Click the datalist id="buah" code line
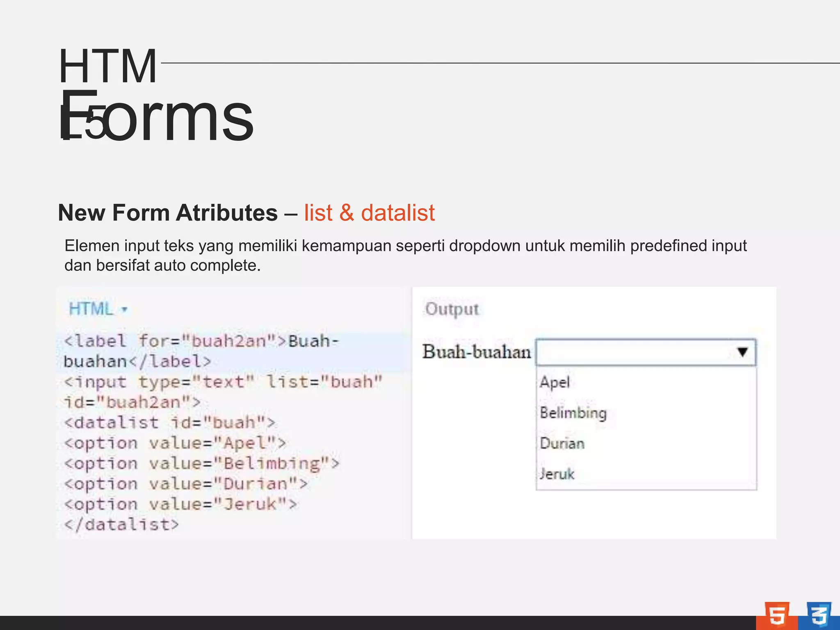Viewport: 840px width, 630px height. coord(170,422)
